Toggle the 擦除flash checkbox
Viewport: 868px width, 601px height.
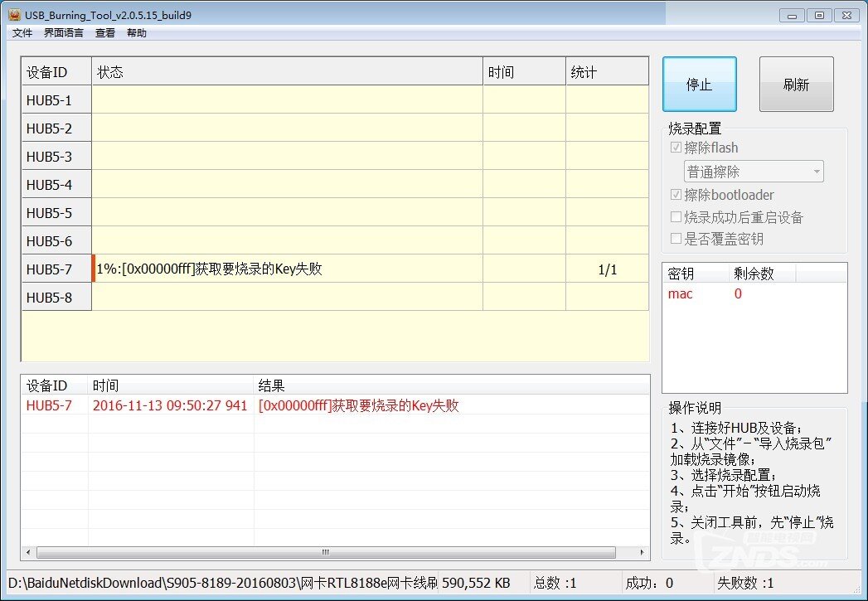point(676,148)
